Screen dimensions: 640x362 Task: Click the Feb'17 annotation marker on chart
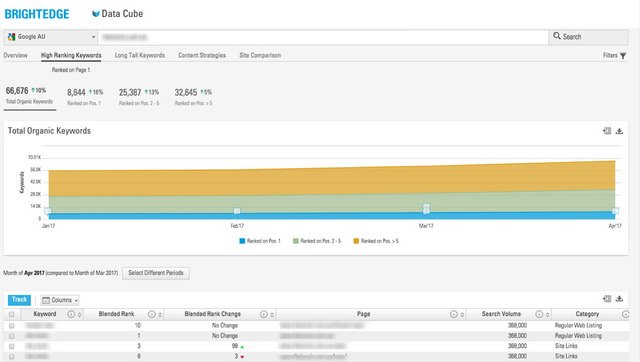point(237,211)
